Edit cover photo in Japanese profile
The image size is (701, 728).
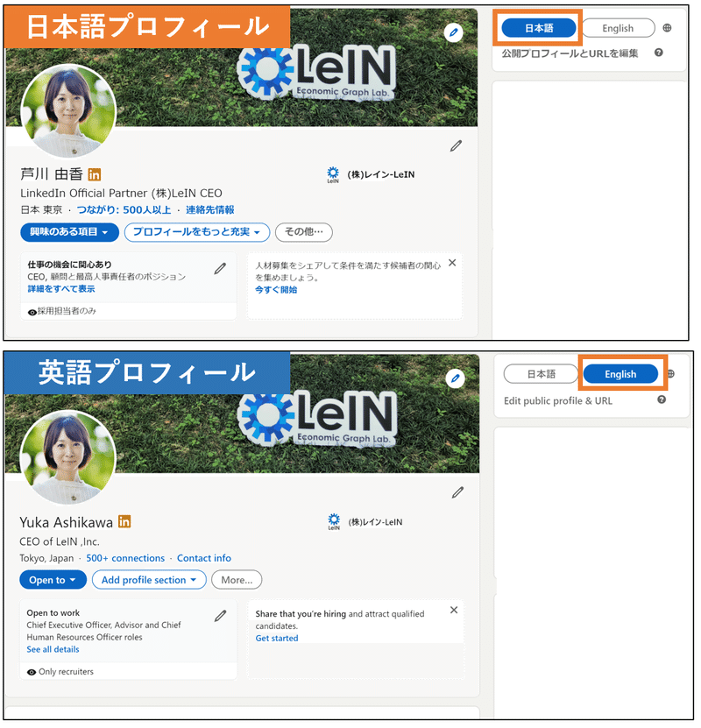point(454,32)
